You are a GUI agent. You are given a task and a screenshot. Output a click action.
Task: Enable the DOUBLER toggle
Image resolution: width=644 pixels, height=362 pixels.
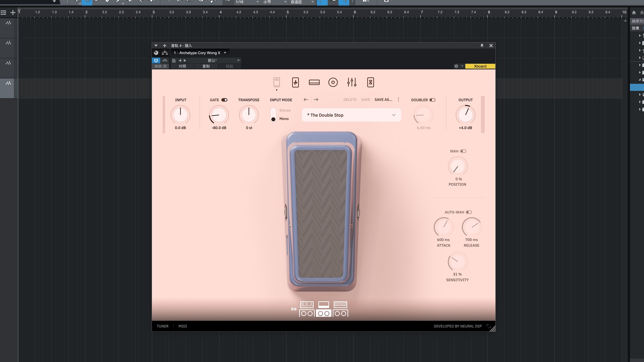pyautogui.click(x=432, y=100)
